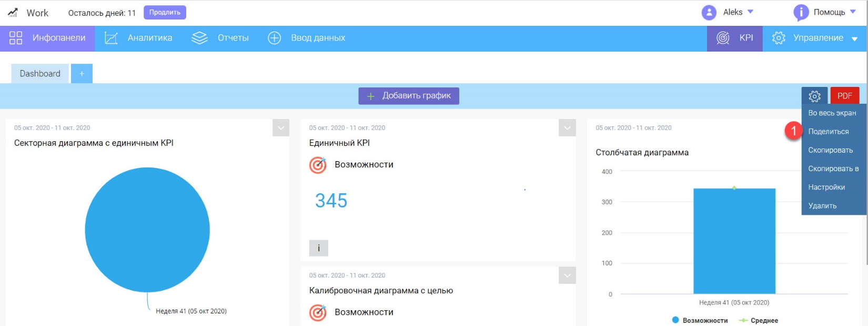Click the info 'i' button on Единичный KPI
The image size is (868, 326).
point(319,248)
